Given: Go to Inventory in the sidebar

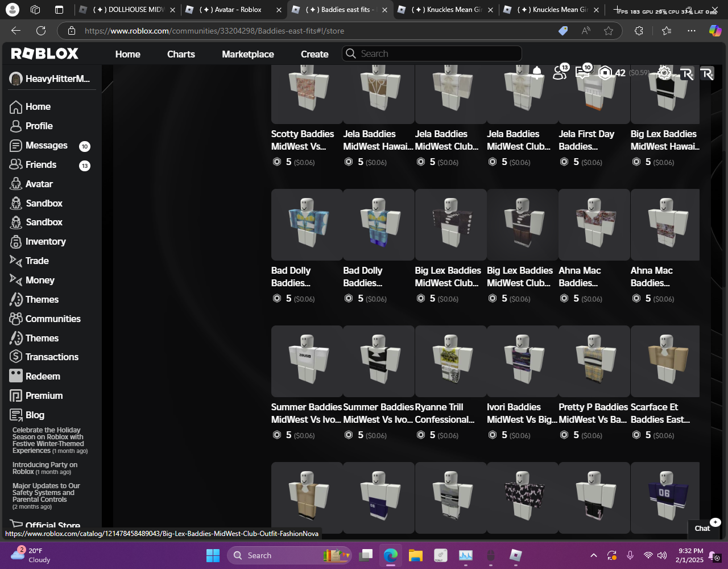Looking at the screenshot, I should click(x=45, y=241).
